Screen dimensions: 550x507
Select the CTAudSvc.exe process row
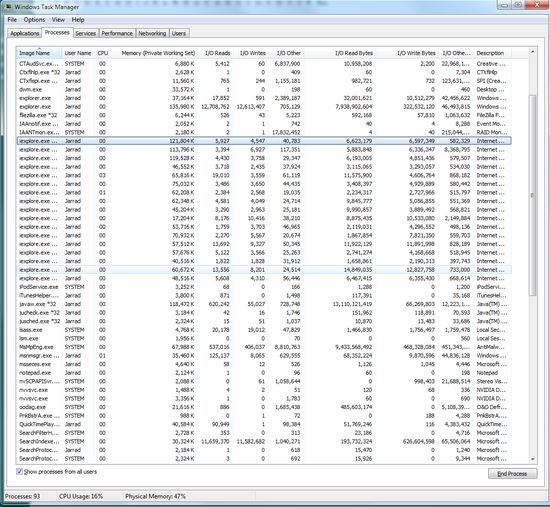(264, 64)
